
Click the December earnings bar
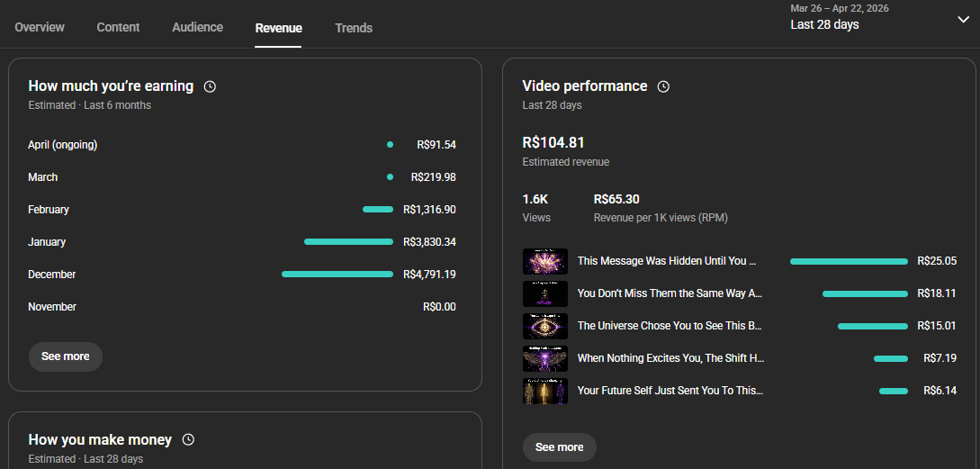coord(337,275)
